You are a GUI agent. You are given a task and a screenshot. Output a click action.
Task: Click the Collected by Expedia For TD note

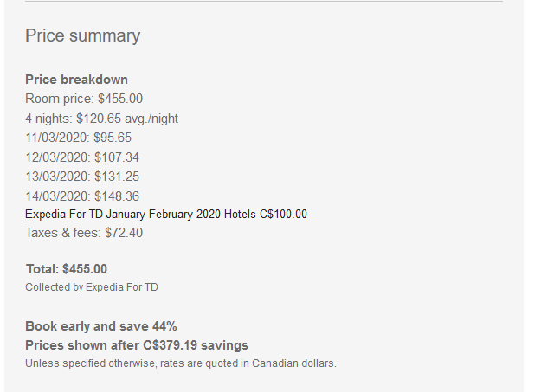click(x=92, y=286)
